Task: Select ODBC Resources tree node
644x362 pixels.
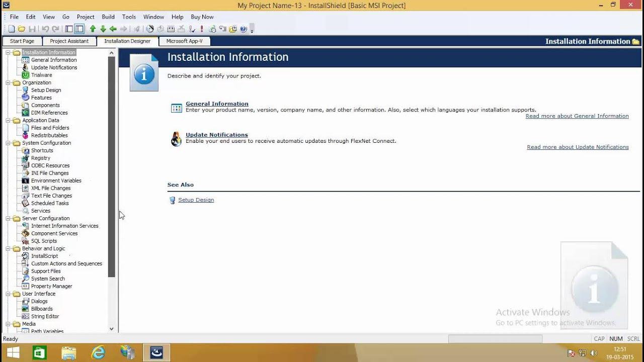Action: [x=50, y=165]
